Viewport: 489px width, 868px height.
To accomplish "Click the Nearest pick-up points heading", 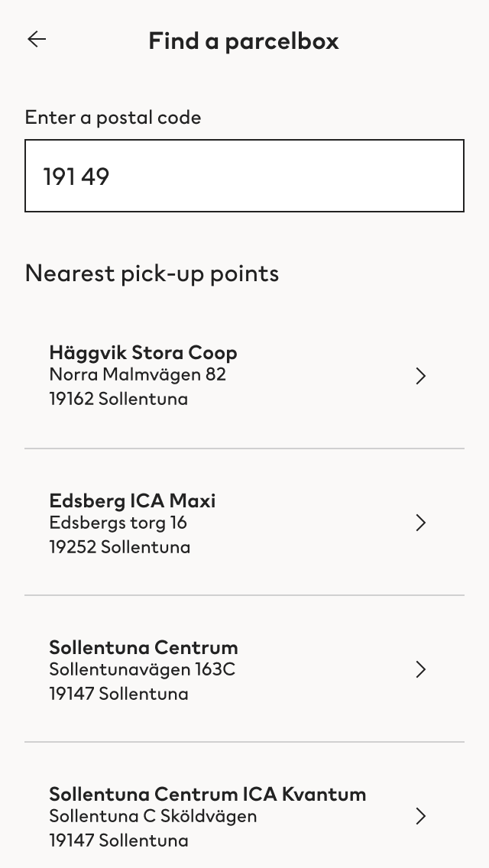I will [x=152, y=274].
